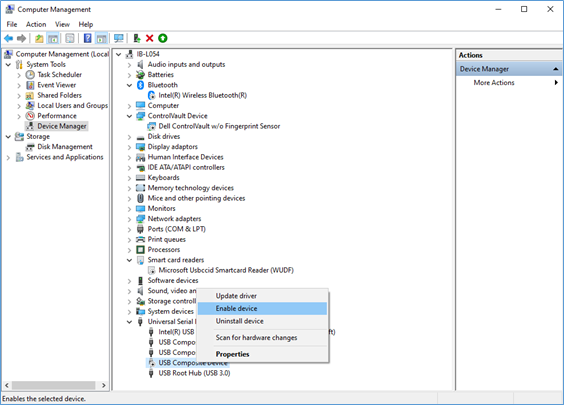Click left arrow of console tree scrollbar

6,385
